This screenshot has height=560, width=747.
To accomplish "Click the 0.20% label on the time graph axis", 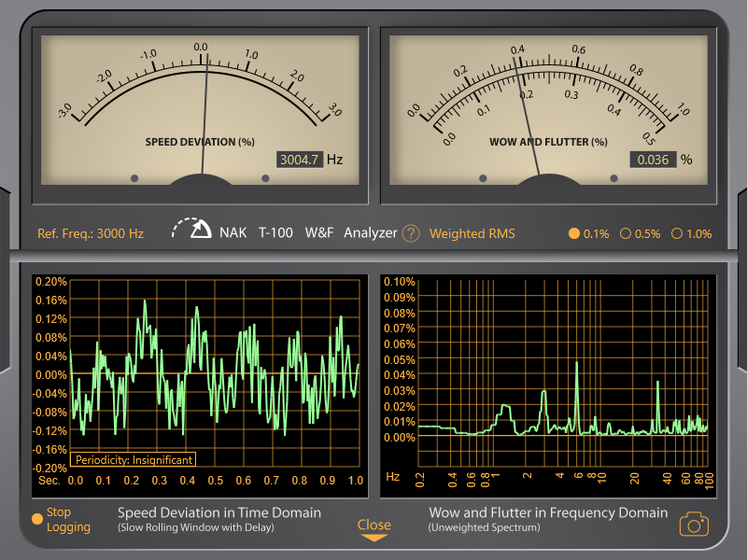I will (x=51, y=282).
